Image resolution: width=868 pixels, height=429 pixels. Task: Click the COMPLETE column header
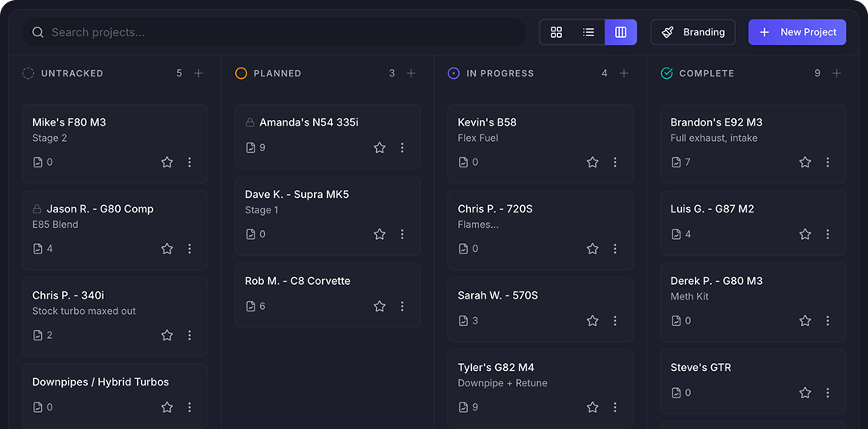pyautogui.click(x=706, y=73)
